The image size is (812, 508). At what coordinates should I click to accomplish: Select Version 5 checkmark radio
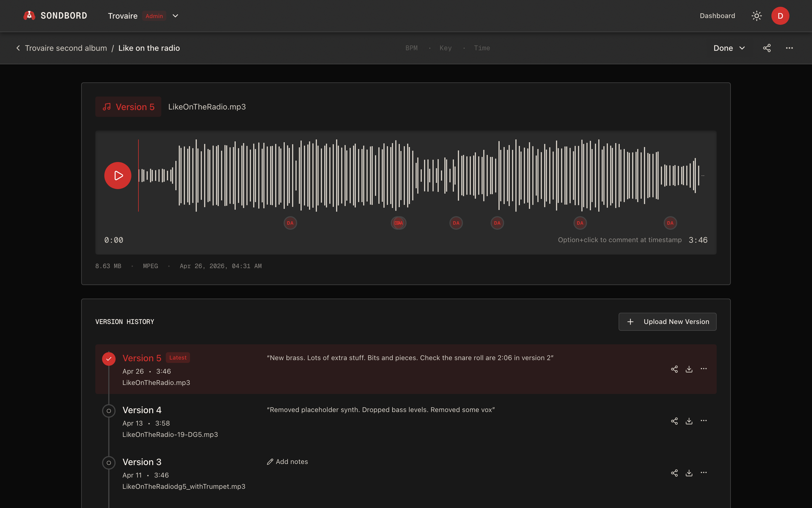click(109, 358)
